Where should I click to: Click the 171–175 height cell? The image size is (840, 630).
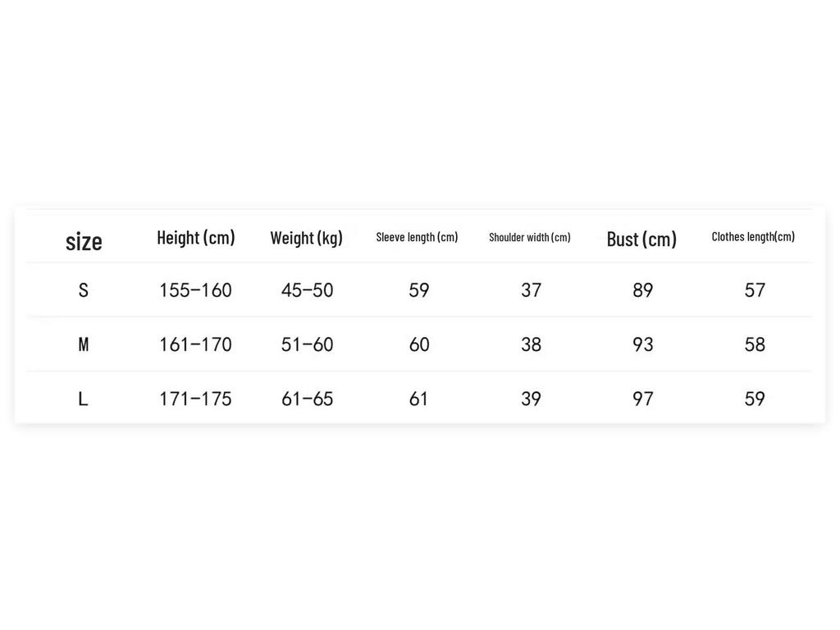195,399
